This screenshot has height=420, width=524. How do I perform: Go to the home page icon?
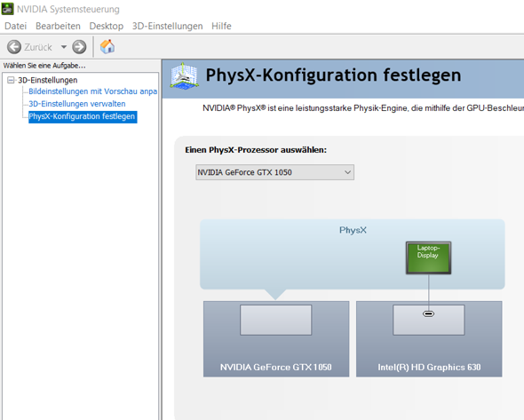[x=107, y=47]
